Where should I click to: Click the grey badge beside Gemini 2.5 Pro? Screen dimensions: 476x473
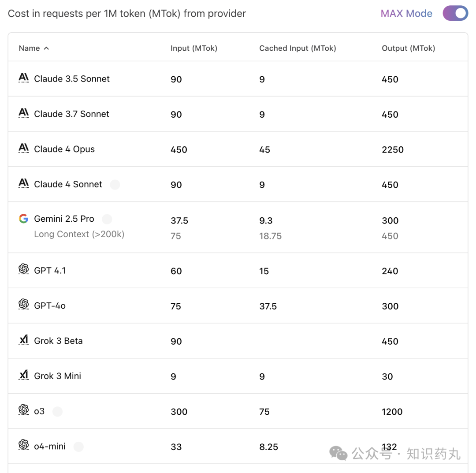coord(107,219)
